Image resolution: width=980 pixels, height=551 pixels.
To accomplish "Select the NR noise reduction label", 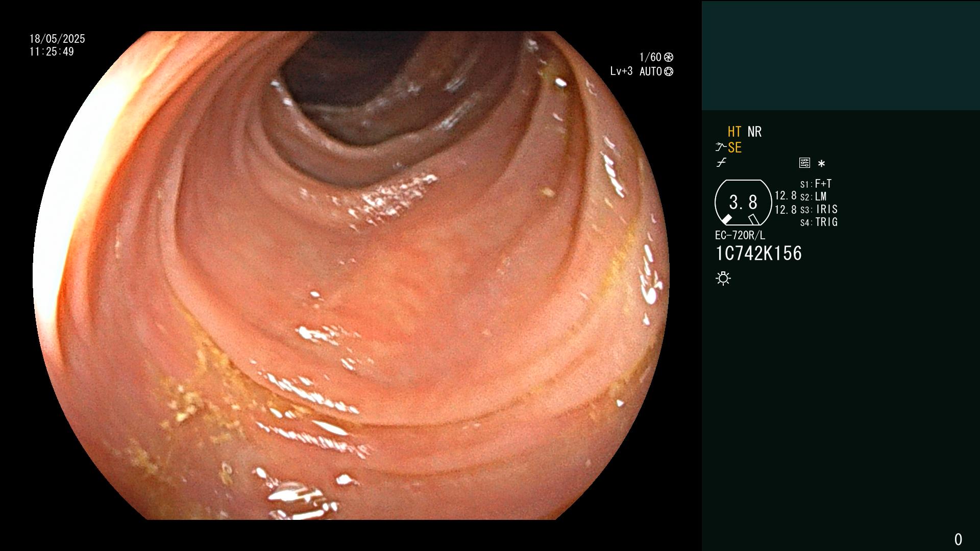I will [x=754, y=132].
